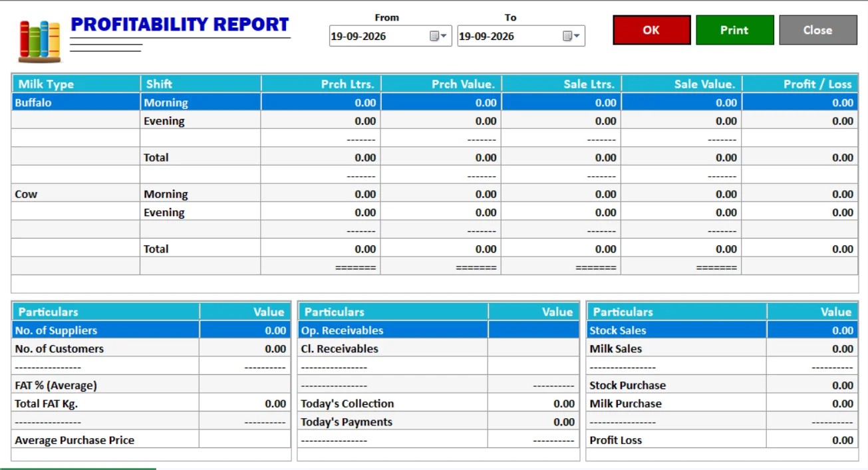Image resolution: width=868 pixels, height=470 pixels.
Task: Click the Prch Value. column header
Action: (x=442, y=84)
